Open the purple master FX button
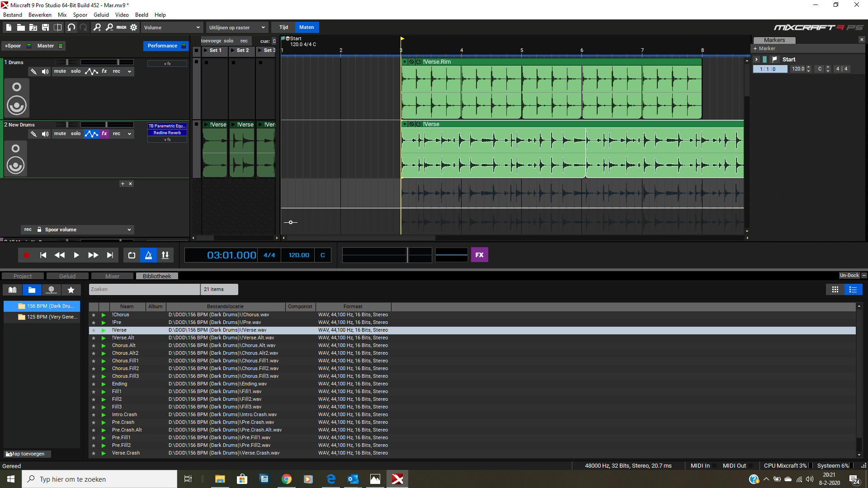868x488 pixels. tap(479, 255)
